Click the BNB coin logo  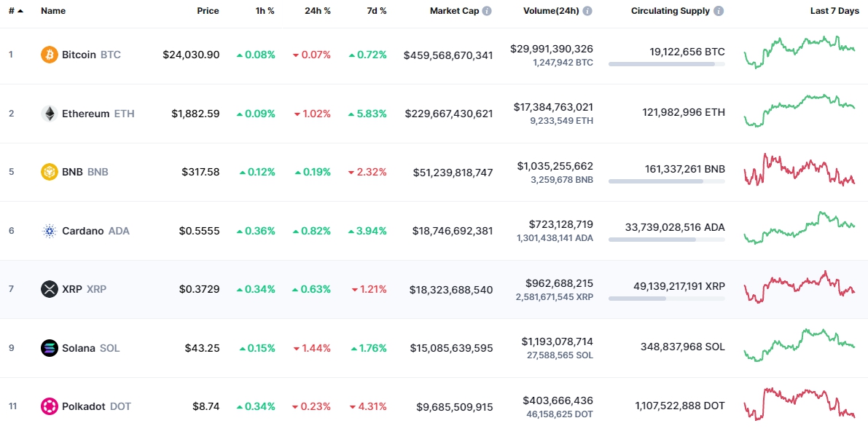point(50,172)
